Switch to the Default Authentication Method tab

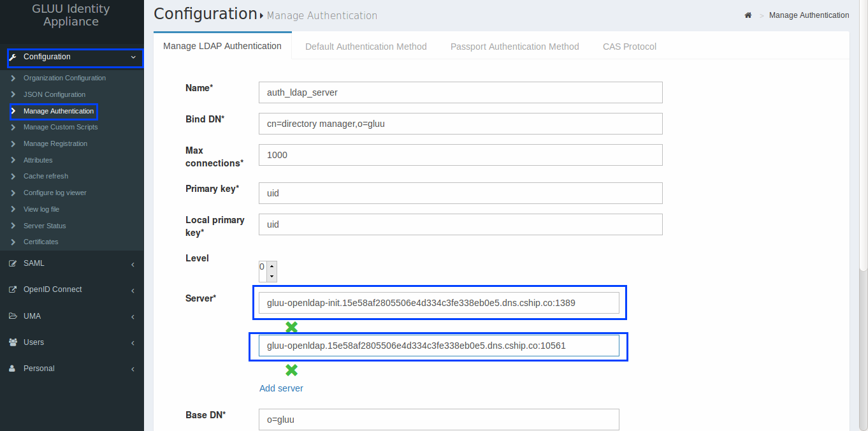(366, 46)
